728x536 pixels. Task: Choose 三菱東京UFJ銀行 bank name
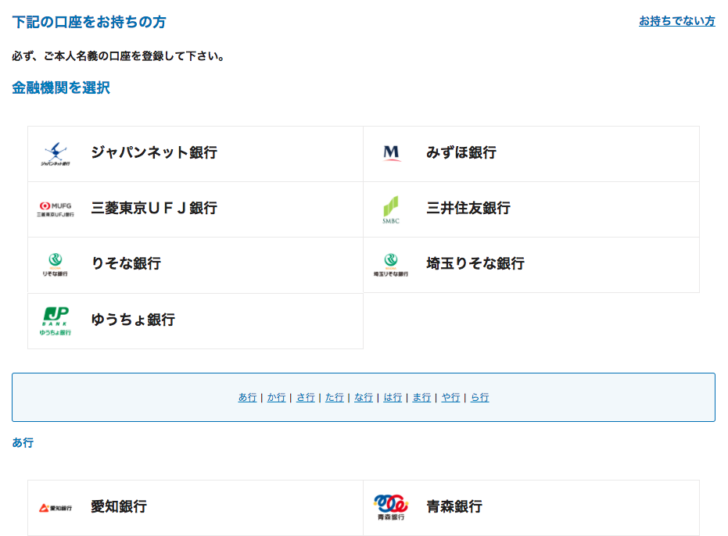pos(154,208)
